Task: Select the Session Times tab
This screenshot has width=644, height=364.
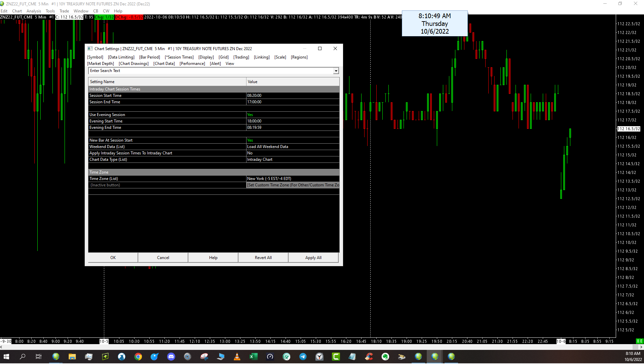Action: pyautogui.click(x=179, y=57)
